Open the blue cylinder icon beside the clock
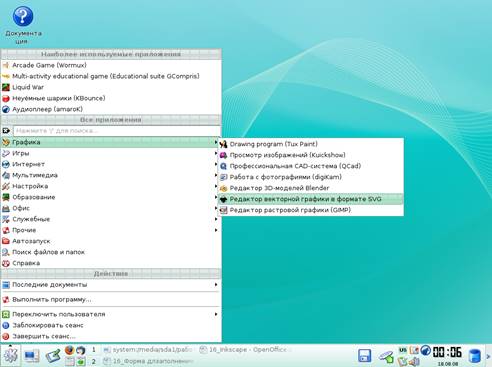 475,356
